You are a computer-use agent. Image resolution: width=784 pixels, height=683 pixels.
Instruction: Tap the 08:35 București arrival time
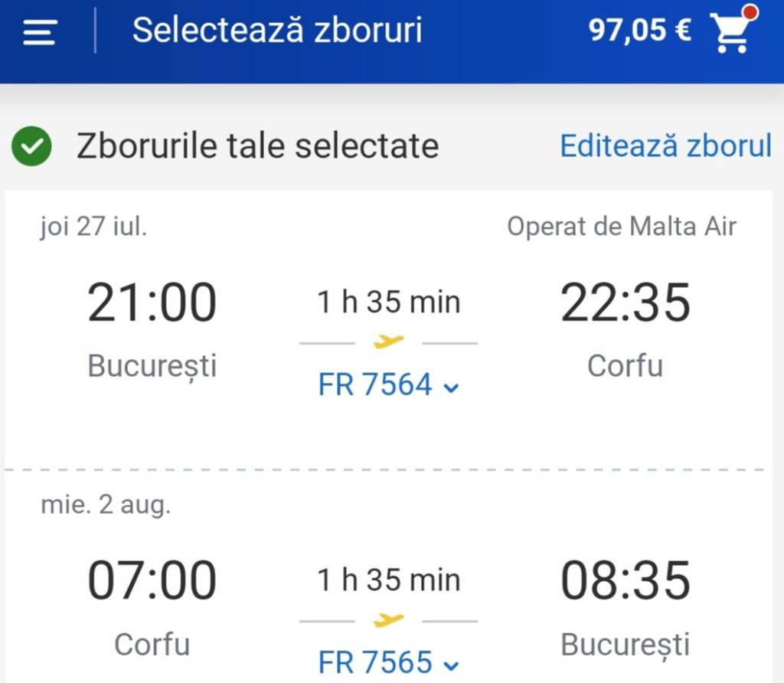626,580
